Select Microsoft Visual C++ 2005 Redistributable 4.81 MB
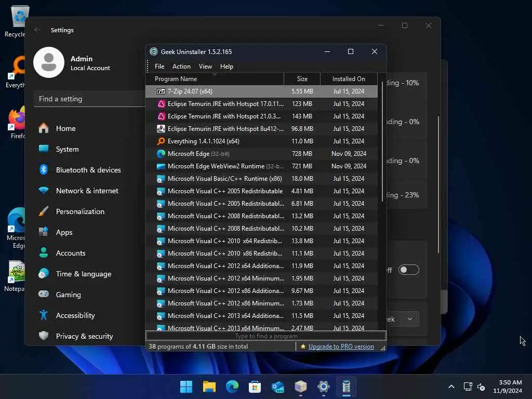 point(262,191)
